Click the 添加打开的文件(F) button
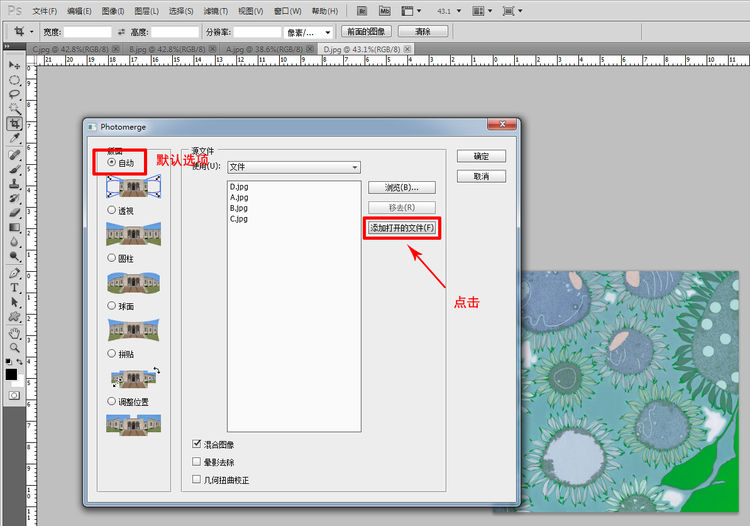Screen dimensions: 750x526 tap(402, 228)
